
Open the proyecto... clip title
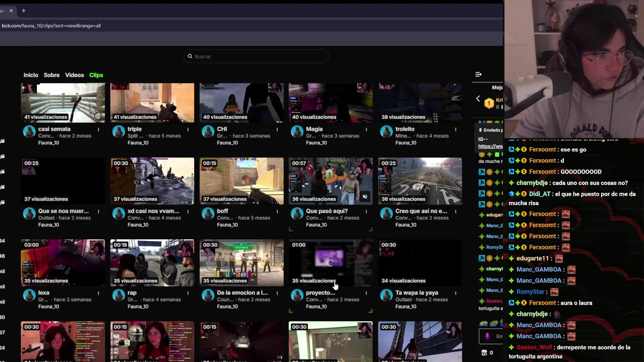[x=320, y=293]
